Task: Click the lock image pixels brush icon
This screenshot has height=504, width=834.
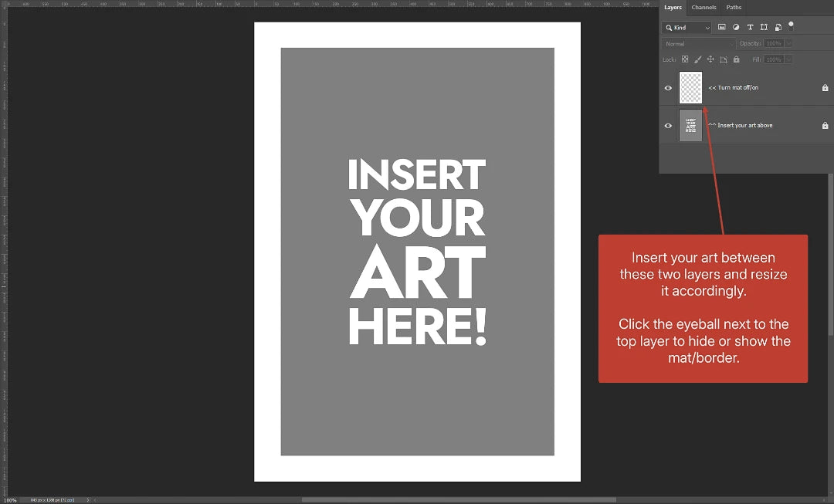Action: [x=698, y=59]
